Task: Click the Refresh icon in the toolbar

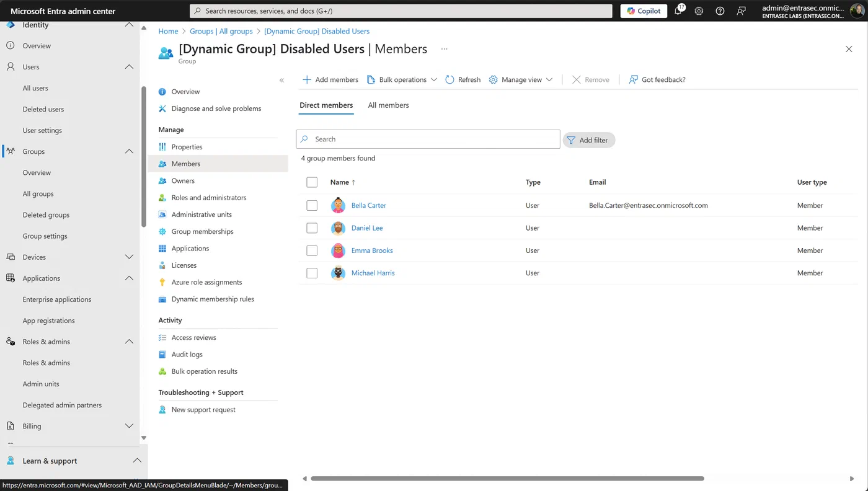Action: tap(449, 79)
